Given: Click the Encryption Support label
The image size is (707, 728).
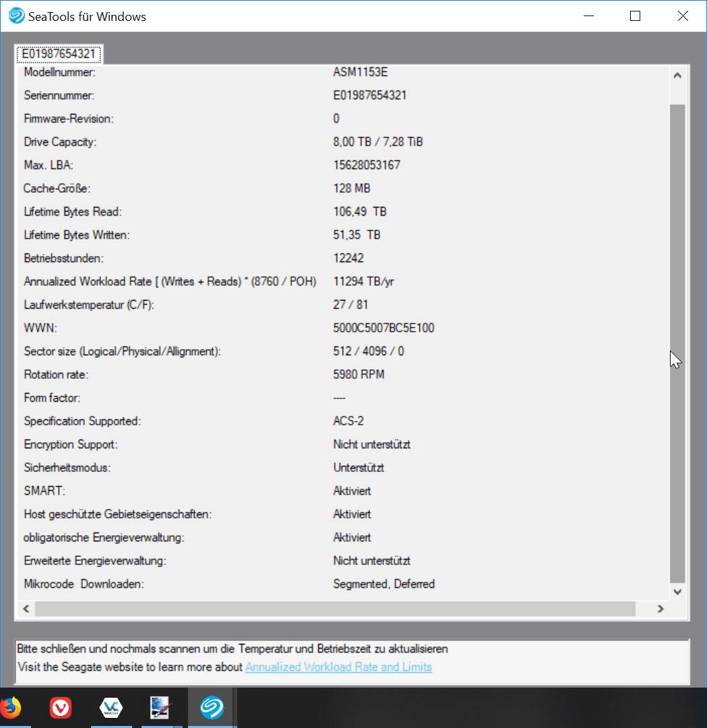Looking at the screenshot, I should click(71, 444).
